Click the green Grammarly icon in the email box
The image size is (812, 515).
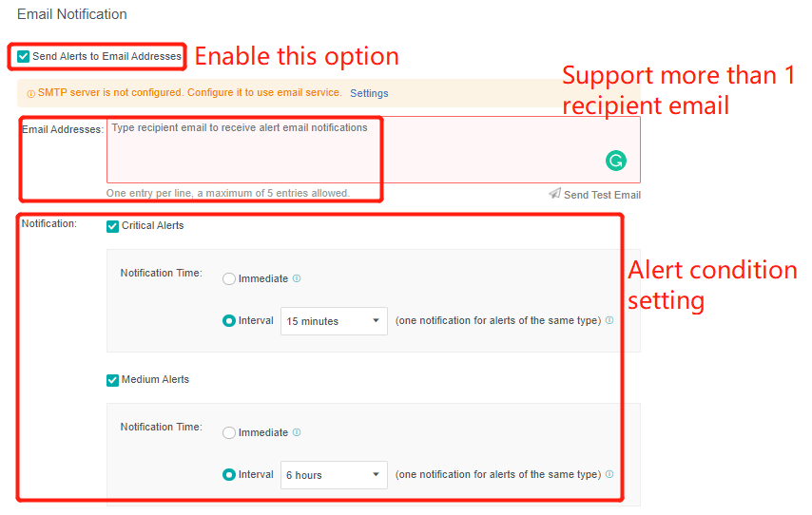pos(616,161)
